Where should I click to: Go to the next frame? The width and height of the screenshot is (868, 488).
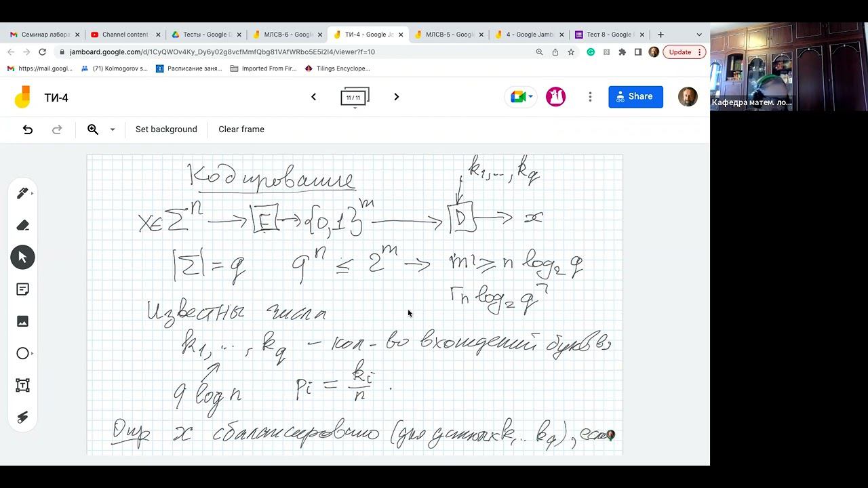click(397, 97)
